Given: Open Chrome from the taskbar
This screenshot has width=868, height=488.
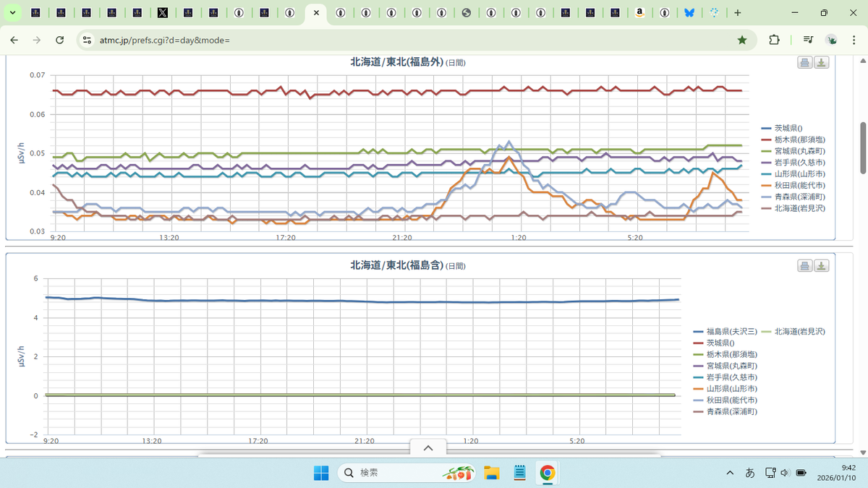Looking at the screenshot, I should coord(548,473).
